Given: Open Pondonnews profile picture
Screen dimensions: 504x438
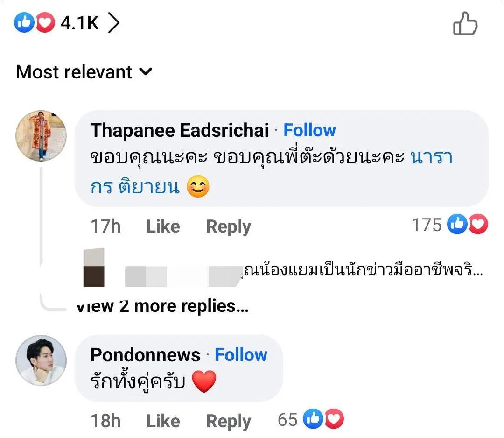Looking at the screenshot, I should (41, 360).
